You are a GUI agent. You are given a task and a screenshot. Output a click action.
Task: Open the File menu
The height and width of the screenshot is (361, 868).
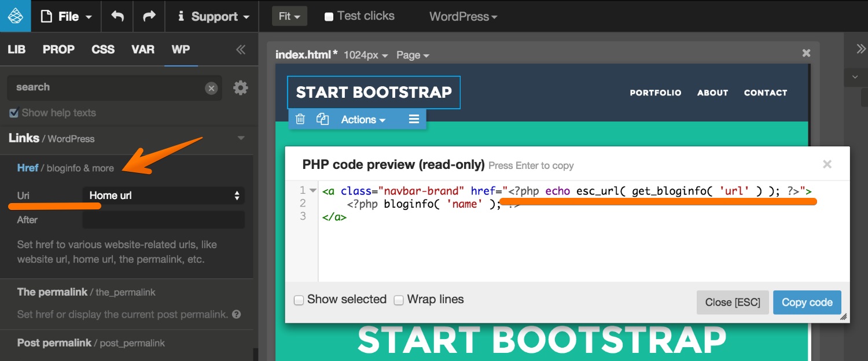[x=66, y=16]
